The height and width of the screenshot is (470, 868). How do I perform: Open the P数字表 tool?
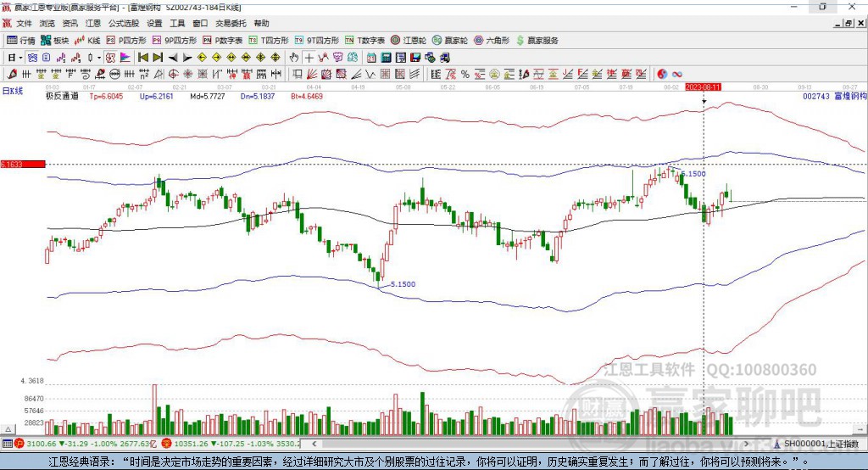[x=223, y=41]
